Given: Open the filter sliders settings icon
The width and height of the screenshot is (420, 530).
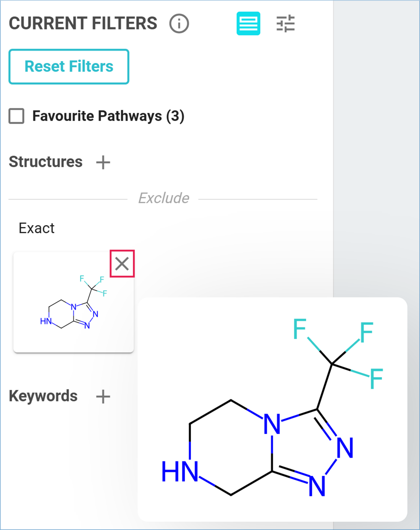Looking at the screenshot, I should click(285, 24).
